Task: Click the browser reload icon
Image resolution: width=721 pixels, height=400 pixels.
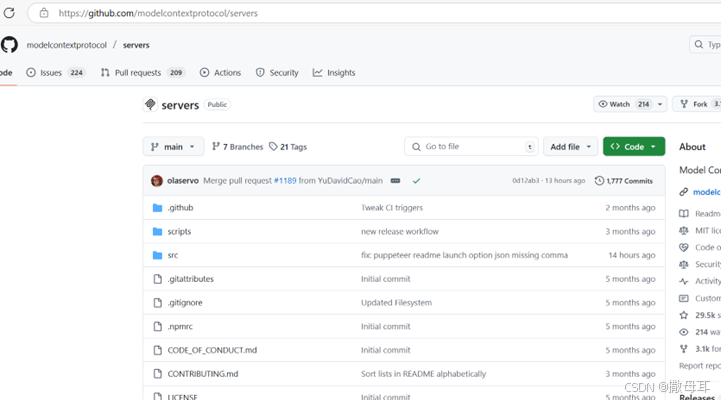Action: click(x=9, y=13)
